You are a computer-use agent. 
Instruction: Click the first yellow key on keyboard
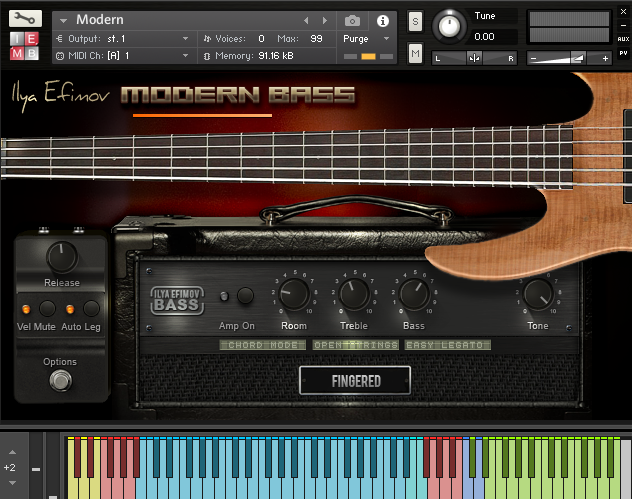(x=71, y=484)
